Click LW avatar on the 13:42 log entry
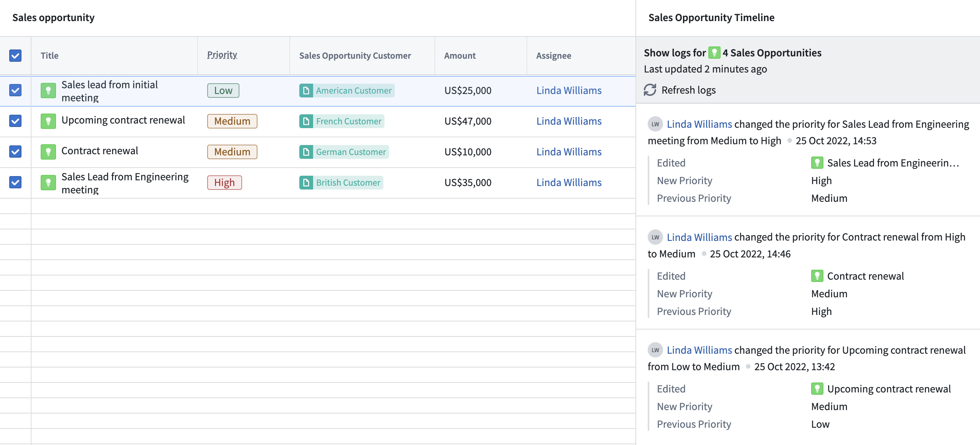The image size is (980, 445). (x=655, y=350)
